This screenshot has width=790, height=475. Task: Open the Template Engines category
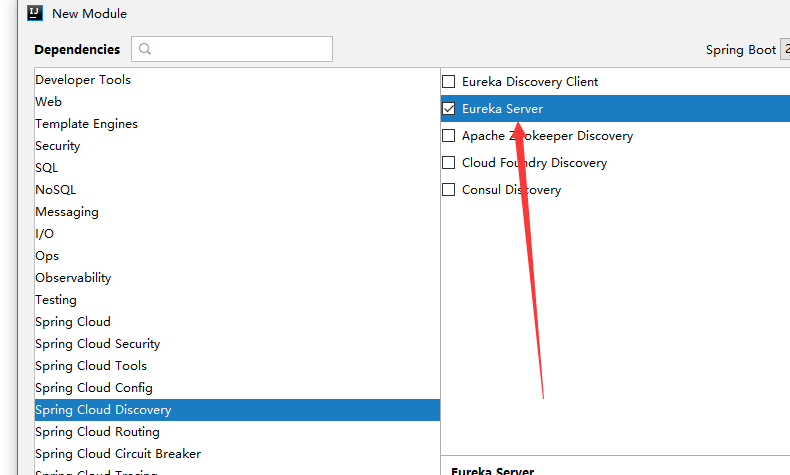click(x=237, y=124)
